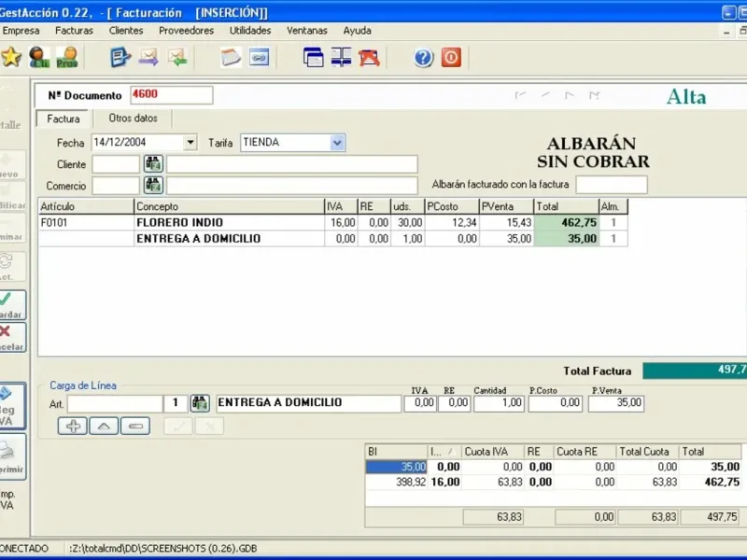This screenshot has width=747, height=560.
Task: Click the document edit toolbar icon
Action: 120,58
